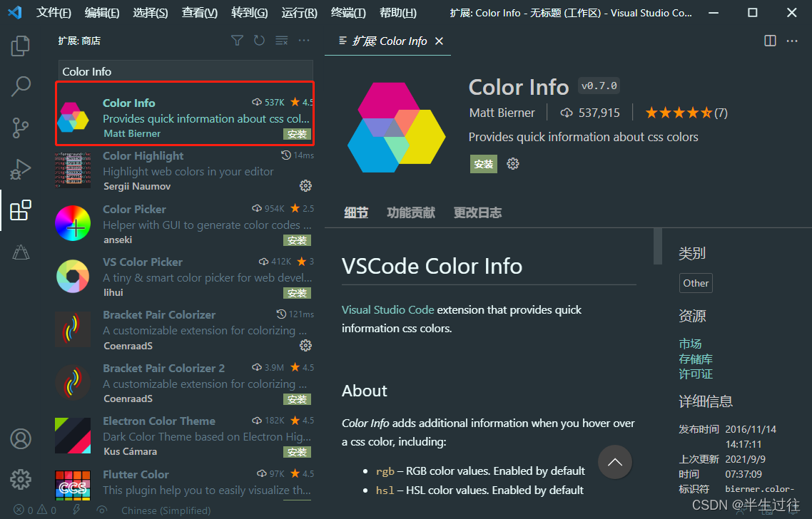Open the 市场 resource link
This screenshot has height=519, width=812.
point(690,344)
